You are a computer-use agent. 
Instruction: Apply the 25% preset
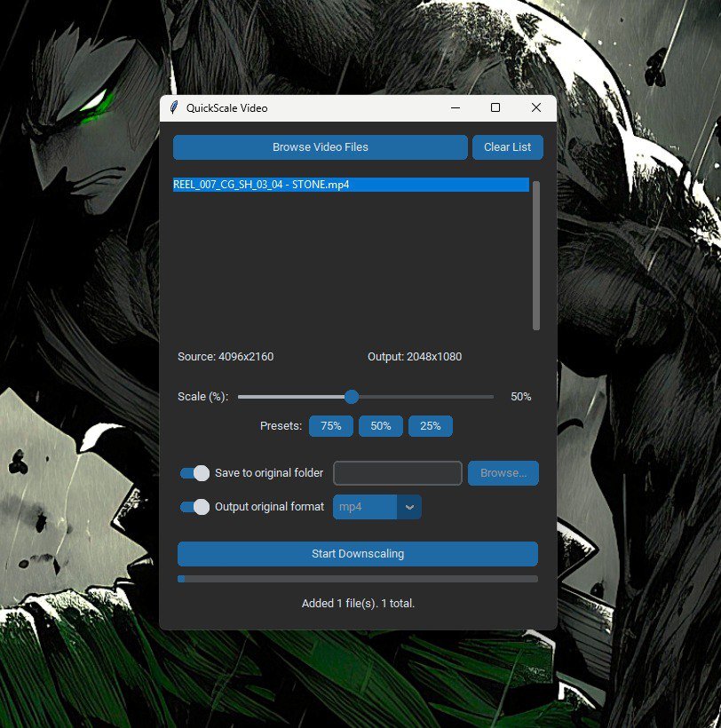[431, 426]
